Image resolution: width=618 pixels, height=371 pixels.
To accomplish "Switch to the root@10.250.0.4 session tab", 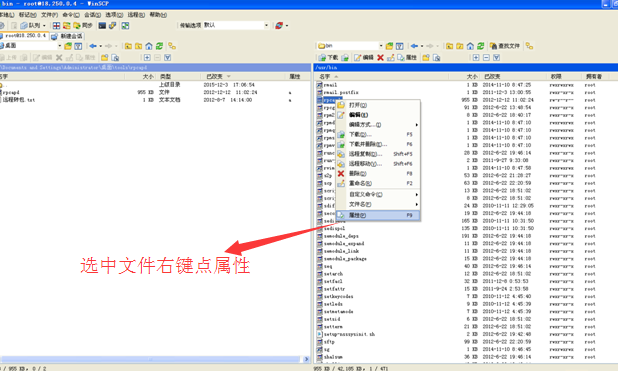I will (24, 36).
